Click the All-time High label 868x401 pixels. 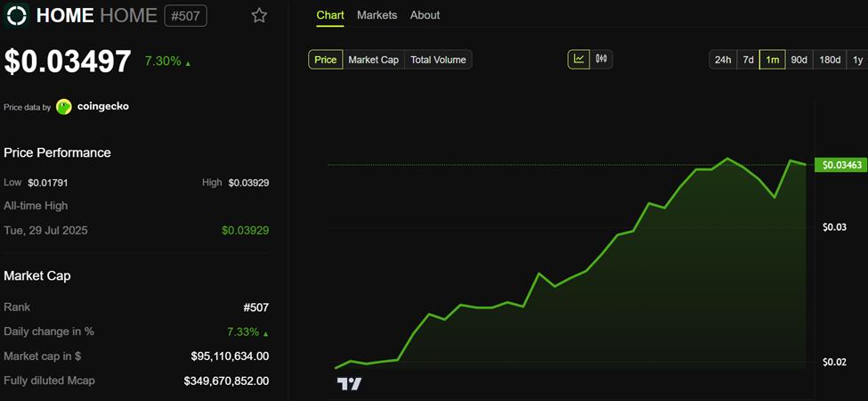(36, 206)
